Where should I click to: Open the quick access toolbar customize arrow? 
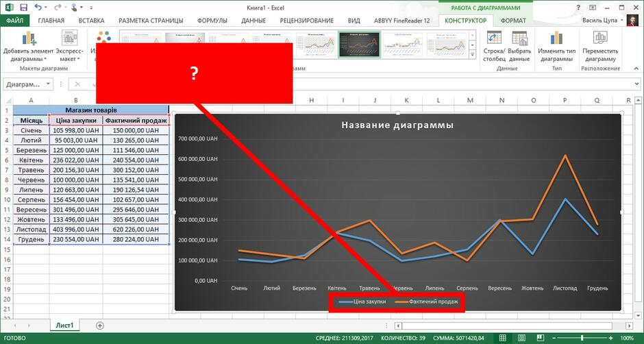(x=90, y=8)
